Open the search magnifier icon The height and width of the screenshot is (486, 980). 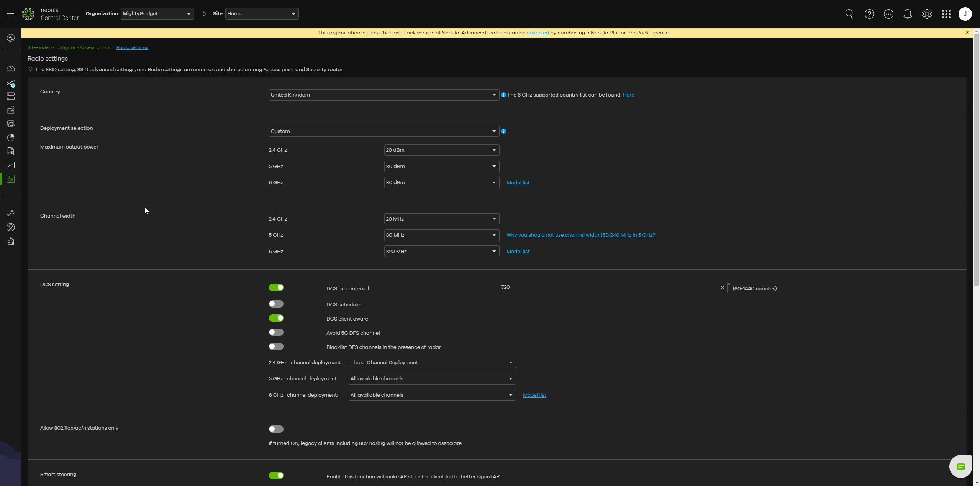(849, 14)
